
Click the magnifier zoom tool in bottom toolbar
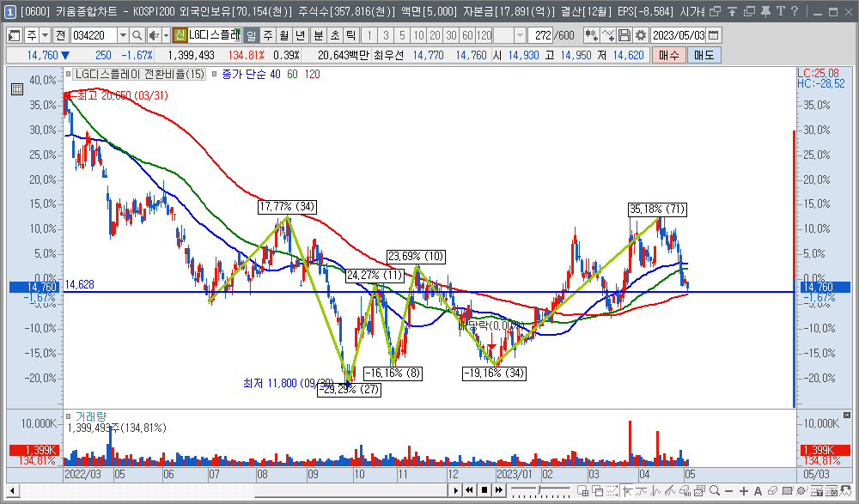715,490
